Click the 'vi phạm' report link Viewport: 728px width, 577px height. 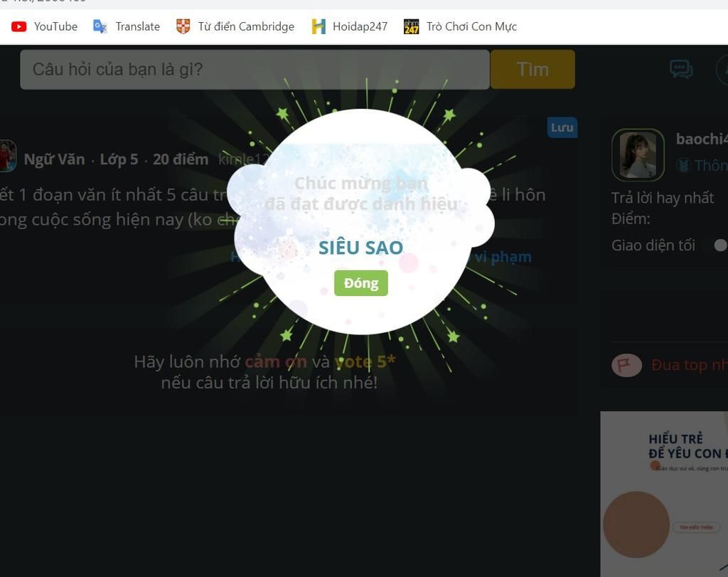503,256
